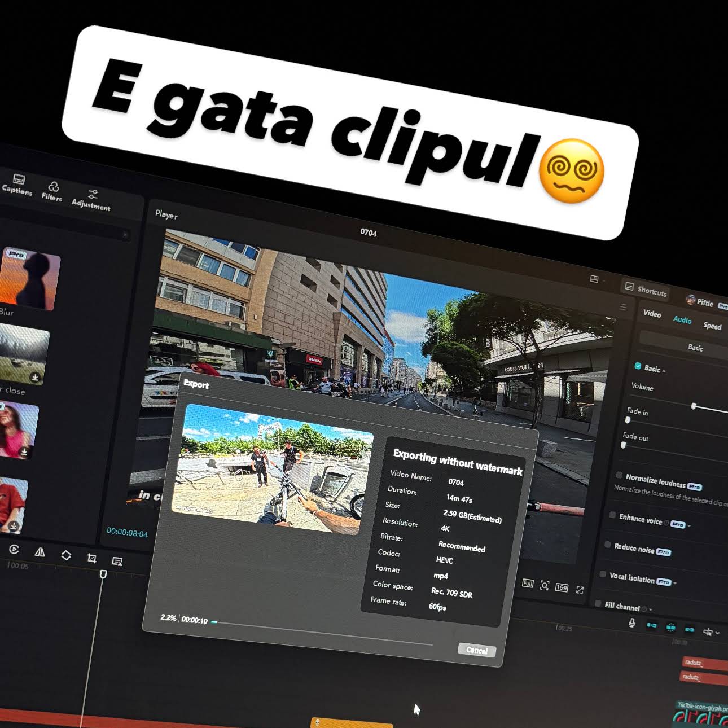This screenshot has width=728, height=728.
Task: Cancel the export
Action: point(477,650)
